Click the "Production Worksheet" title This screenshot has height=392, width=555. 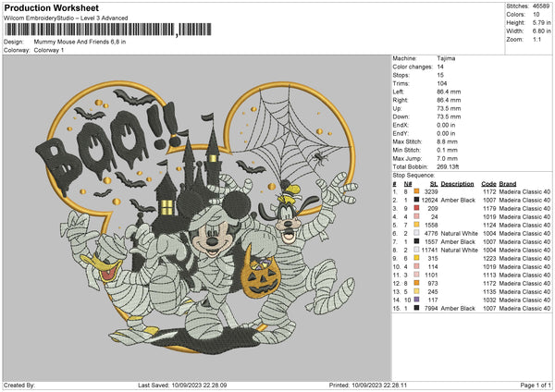tap(51, 7)
